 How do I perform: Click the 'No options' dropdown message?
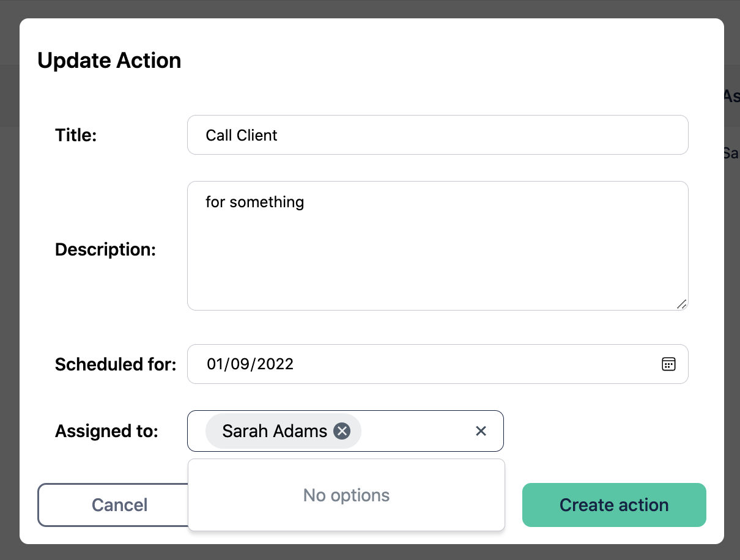tap(346, 495)
